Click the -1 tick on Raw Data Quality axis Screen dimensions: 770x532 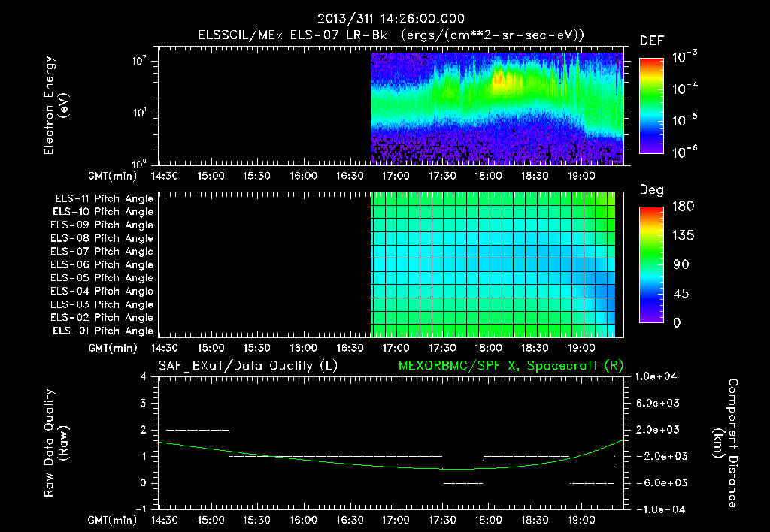141,509
